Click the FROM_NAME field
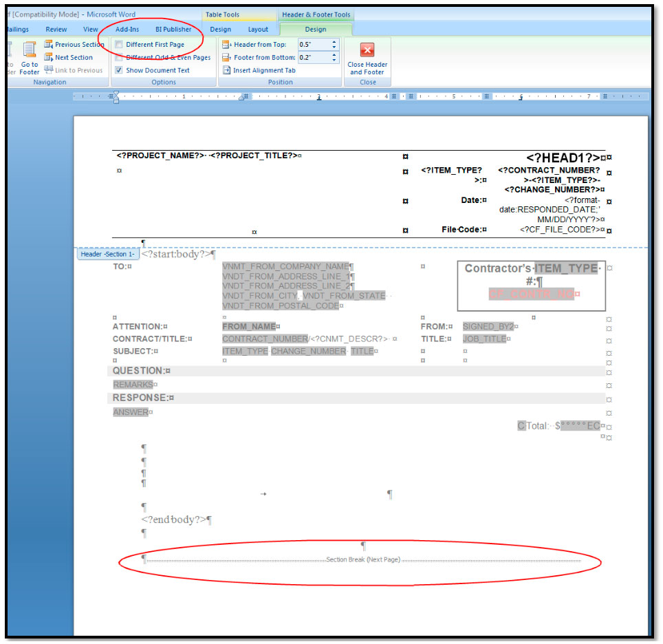This screenshot has height=644, width=663. (x=249, y=327)
